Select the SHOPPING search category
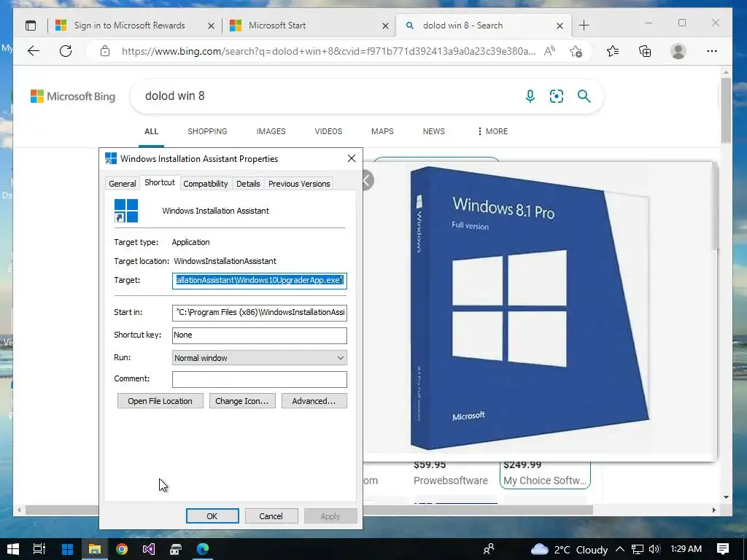The width and height of the screenshot is (747, 560). pyautogui.click(x=207, y=131)
